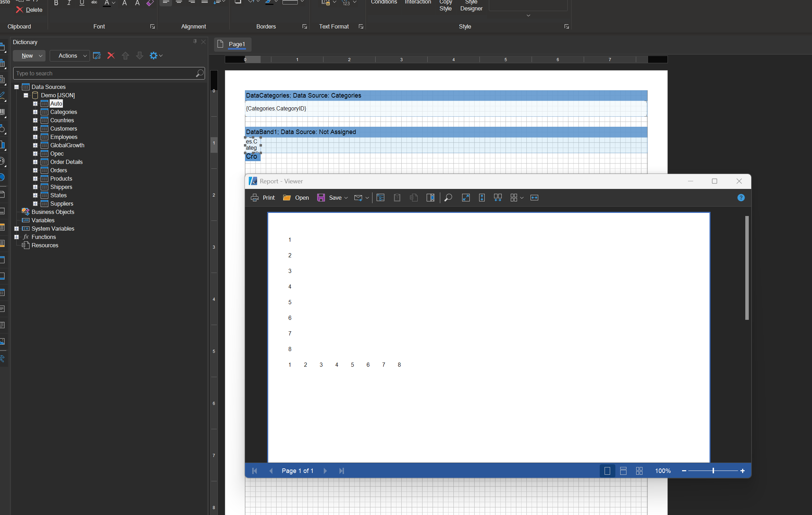812x515 pixels.
Task: Expand the System Variables node
Action: [x=16, y=229]
